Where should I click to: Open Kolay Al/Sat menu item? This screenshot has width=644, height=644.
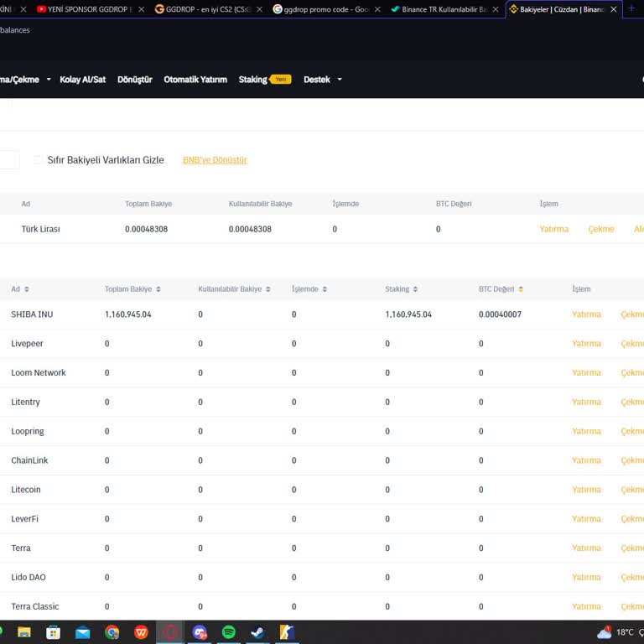(82, 80)
